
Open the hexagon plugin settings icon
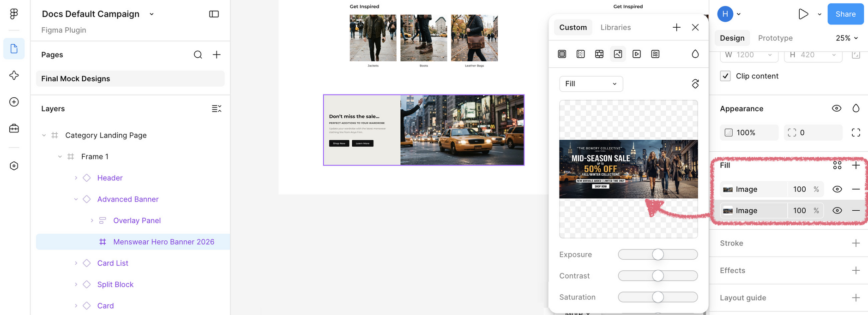coord(14,166)
